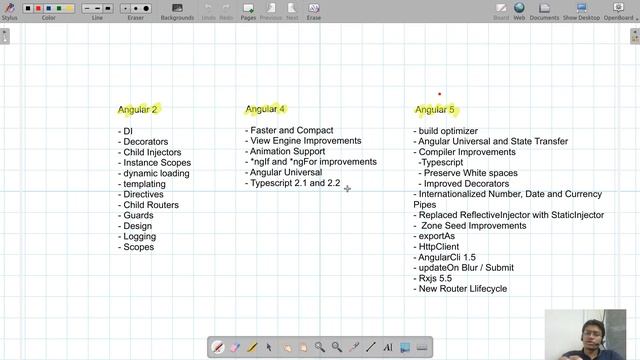This screenshot has width=640, height=360.
Task: Click '- New Router Lifecycle' line
Action: click(x=460, y=289)
